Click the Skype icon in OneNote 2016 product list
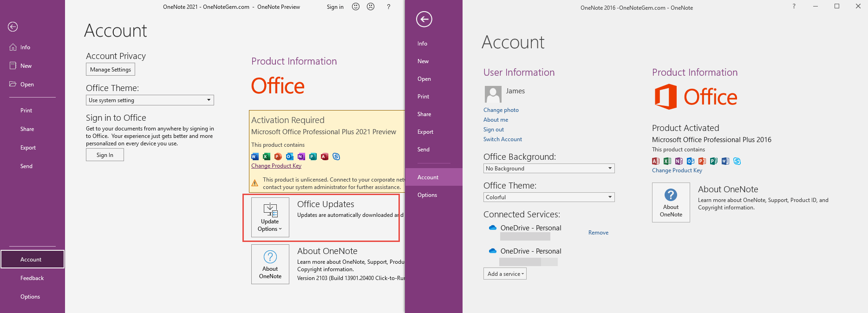The height and width of the screenshot is (313, 868). coord(737,161)
